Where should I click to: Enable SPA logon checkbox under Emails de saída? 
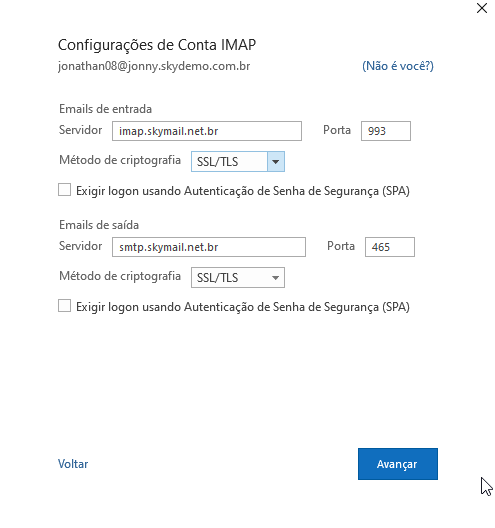[x=64, y=306]
